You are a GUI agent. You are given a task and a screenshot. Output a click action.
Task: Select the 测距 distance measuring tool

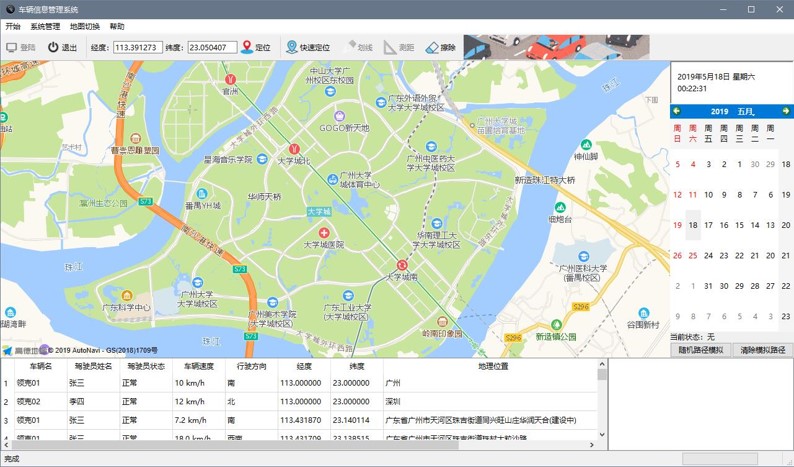(x=399, y=47)
